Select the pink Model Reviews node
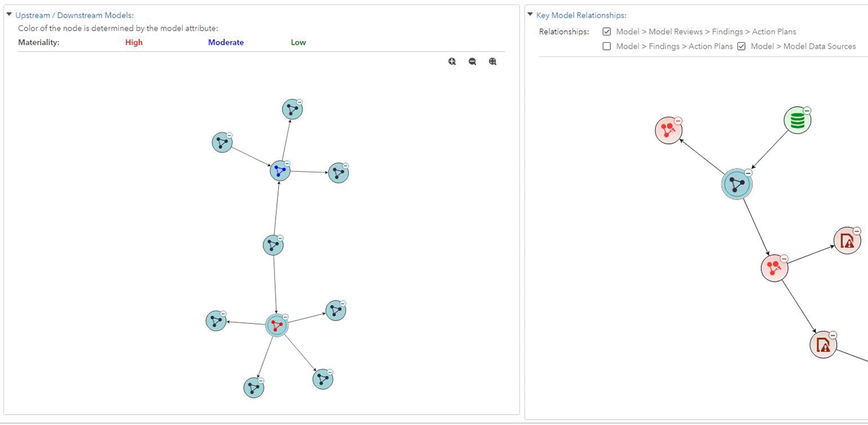This screenshot has height=425, width=868. (x=668, y=130)
